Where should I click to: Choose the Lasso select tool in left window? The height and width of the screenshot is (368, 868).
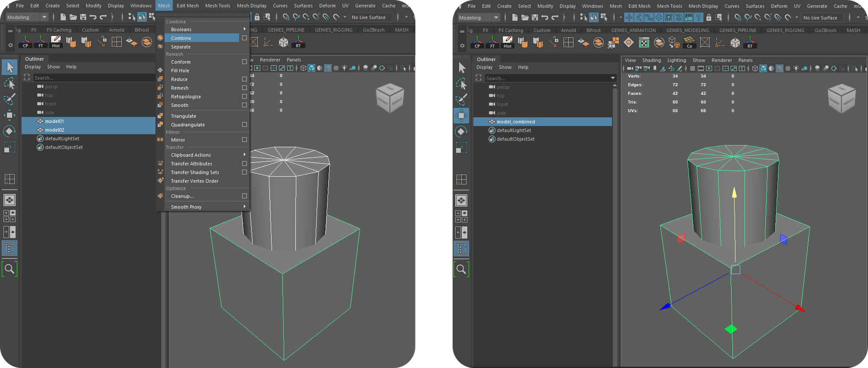[10, 83]
